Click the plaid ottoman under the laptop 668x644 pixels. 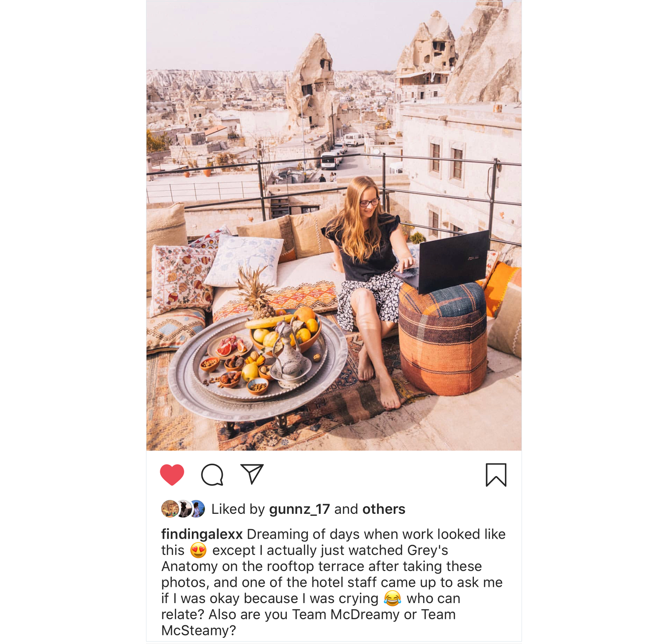(443, 339)
